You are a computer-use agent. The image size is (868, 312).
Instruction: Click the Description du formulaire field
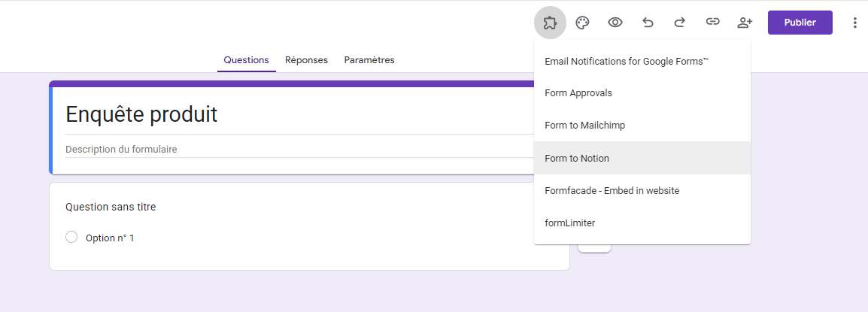click(122, 150)
